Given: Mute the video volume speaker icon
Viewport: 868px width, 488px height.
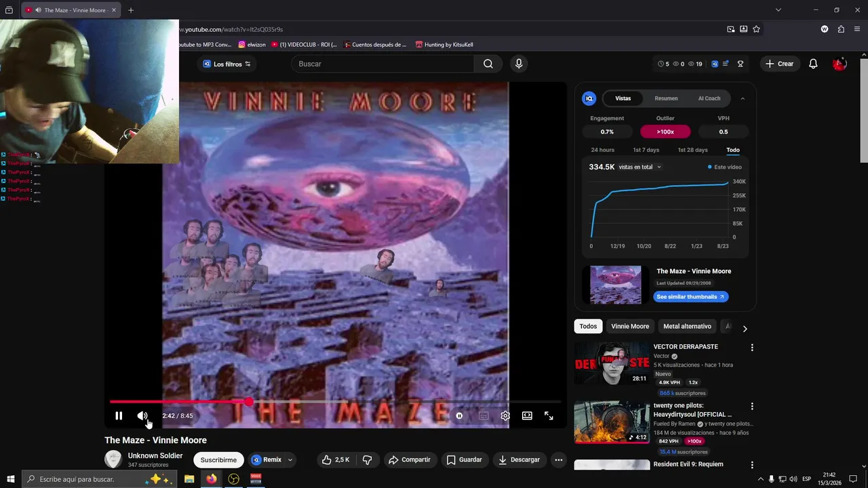Looking at the screenshot, I should point(142,415).
